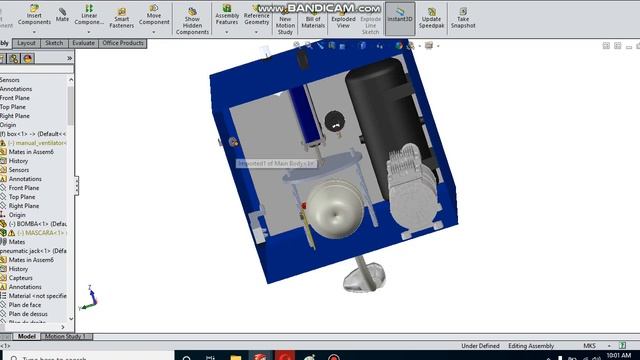640x360 pixels.
Task: Expand Assembly Features dropdown arrow
Action: [x=227, y=32]
